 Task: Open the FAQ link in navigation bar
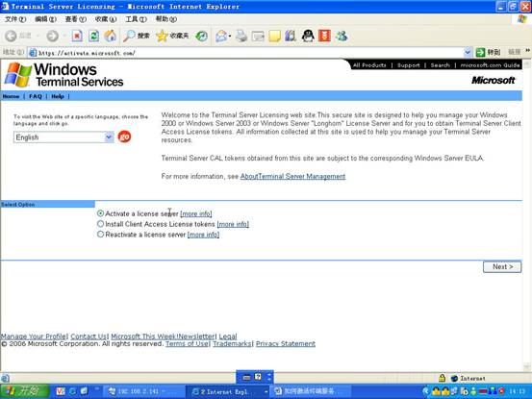pyautogui.click(x=36, y=96)
